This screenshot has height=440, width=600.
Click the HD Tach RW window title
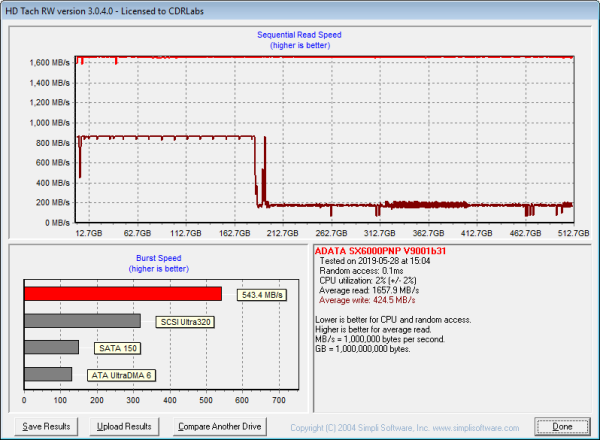104,11
